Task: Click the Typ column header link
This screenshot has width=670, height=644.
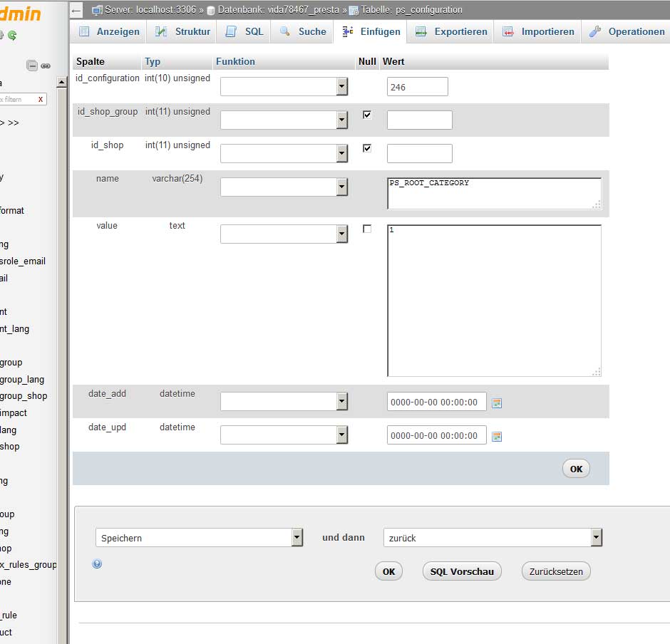Action: pyautogui.click(x=152, y=61)
